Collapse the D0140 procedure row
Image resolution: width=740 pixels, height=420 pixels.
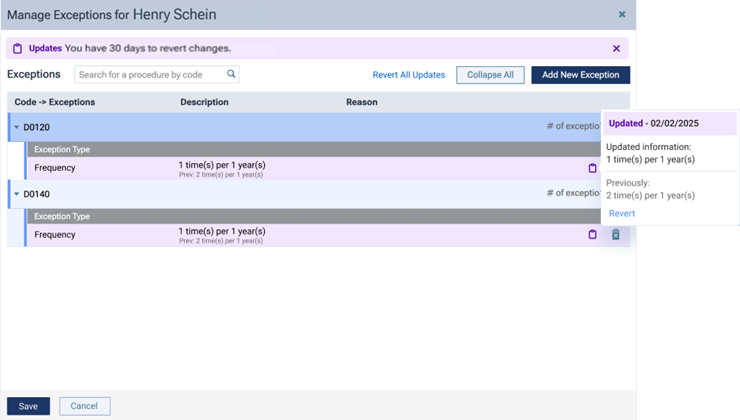tap(17, 194)
